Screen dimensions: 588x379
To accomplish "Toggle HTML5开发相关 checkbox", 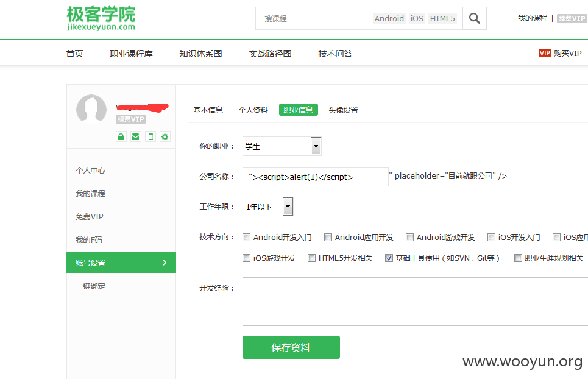I will coord(311,258).
